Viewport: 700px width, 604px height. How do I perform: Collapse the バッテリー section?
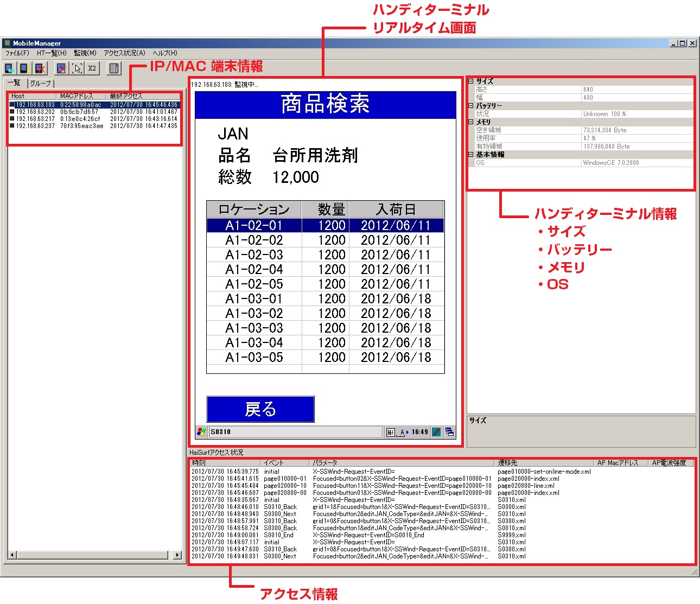tap(470, 106)
